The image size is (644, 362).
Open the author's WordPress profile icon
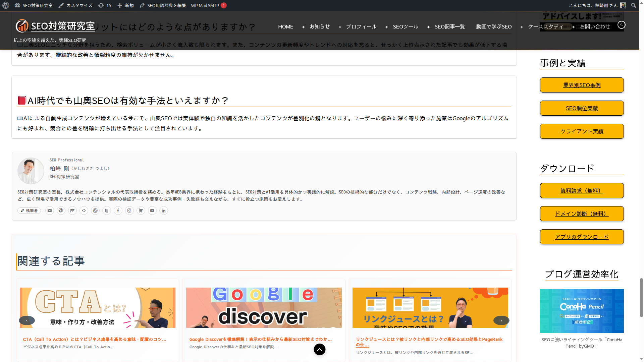coord(95,210)
